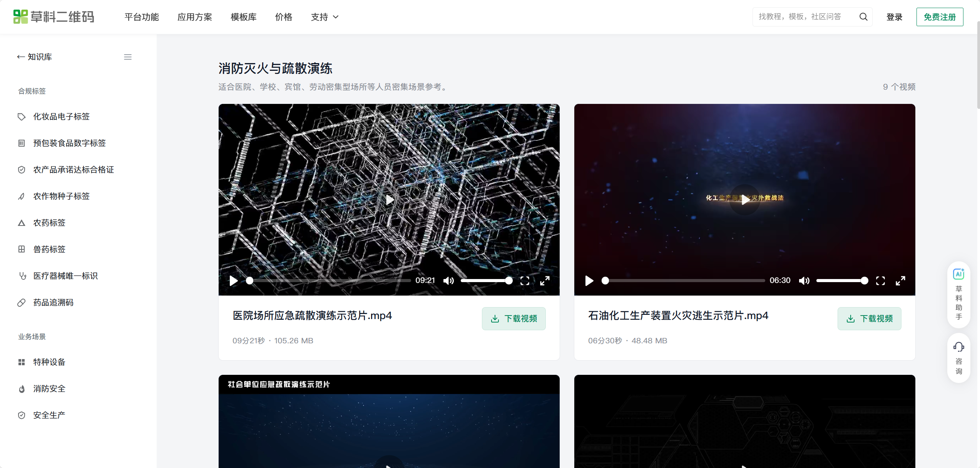
Task: Open 医疗器械唯一标识
Action: [65, 276]
